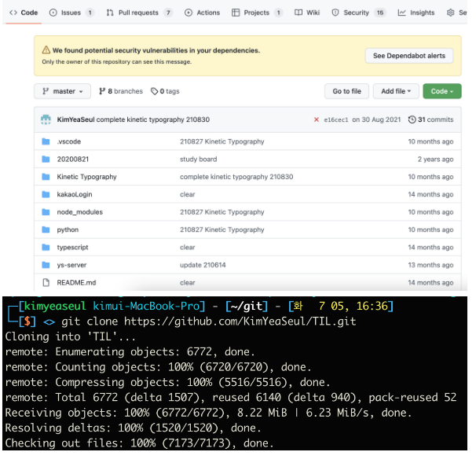Open the 20200821 folder
The width and height of the screenshot is (476, 463).
(73, 160)
